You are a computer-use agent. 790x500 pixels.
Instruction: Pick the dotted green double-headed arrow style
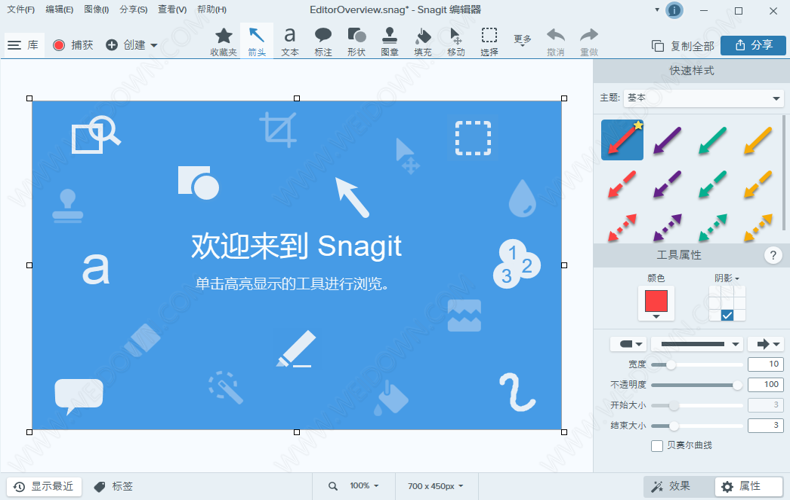712,227
